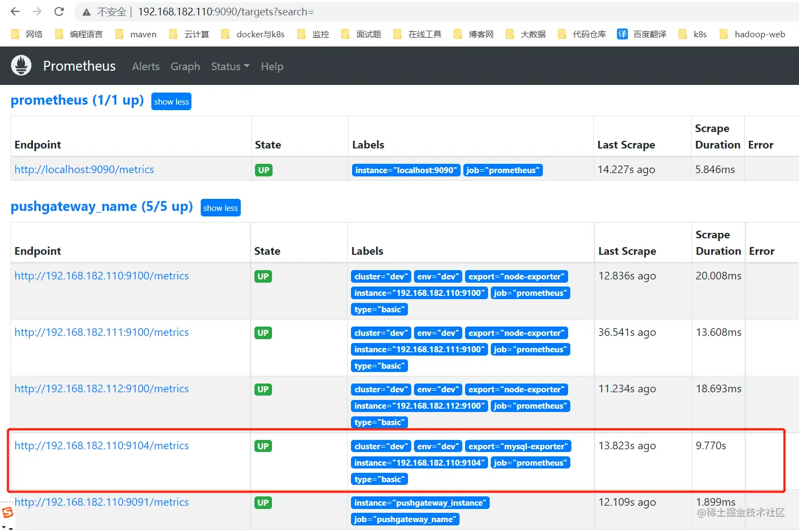The height and width of the screenshot is (532, 799).
Task: Open the maven bookmark folder
Action: click(136, 34)
